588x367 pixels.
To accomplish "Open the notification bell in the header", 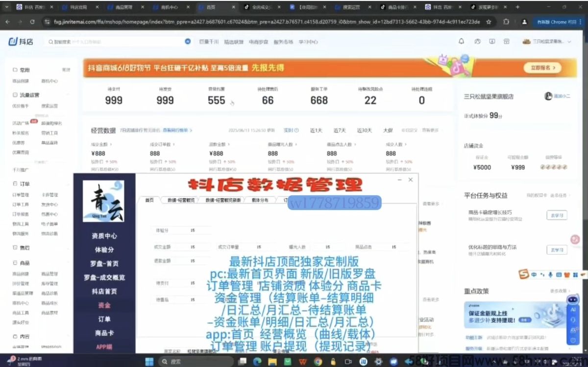I will 461,42.
